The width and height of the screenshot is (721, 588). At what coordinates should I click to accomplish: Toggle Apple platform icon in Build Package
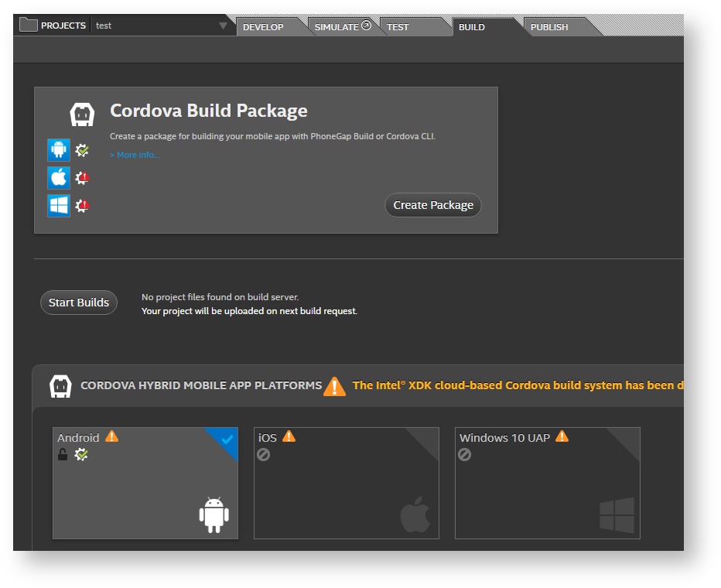pyautogui.click(x=59, y=177)
